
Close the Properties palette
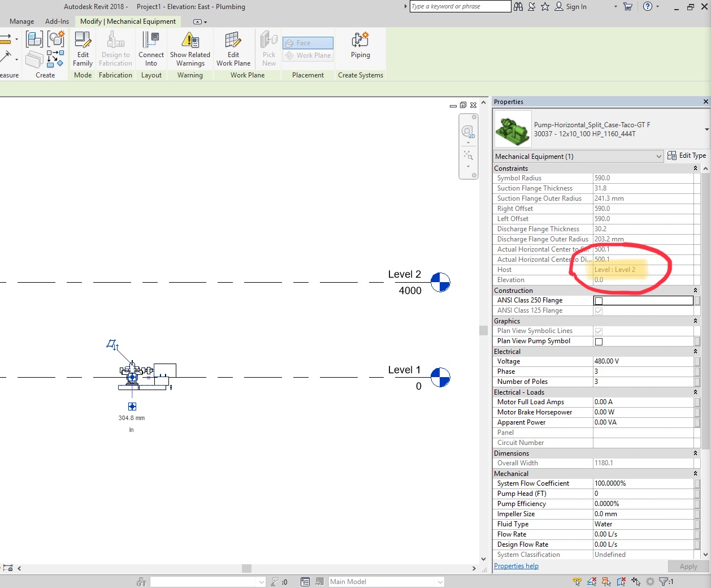click(x=705, y=102)
